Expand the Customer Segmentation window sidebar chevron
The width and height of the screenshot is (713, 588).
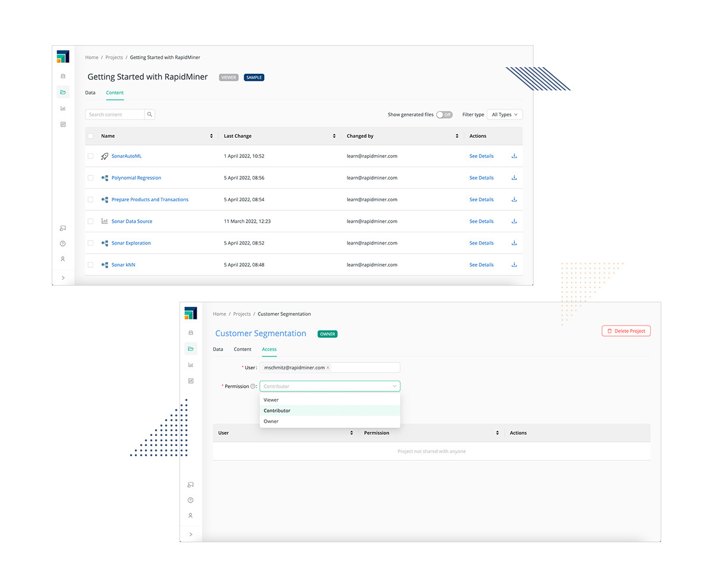[191, 535]
